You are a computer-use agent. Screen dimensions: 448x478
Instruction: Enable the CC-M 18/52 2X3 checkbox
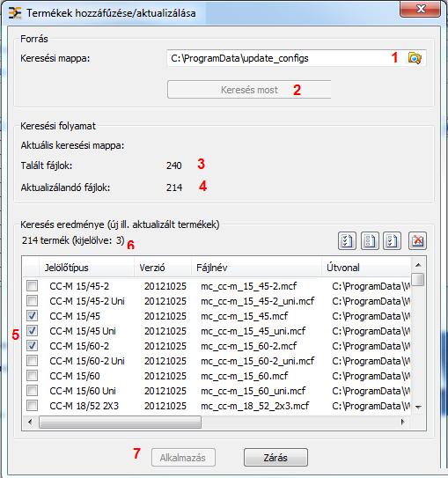(32, 406)
